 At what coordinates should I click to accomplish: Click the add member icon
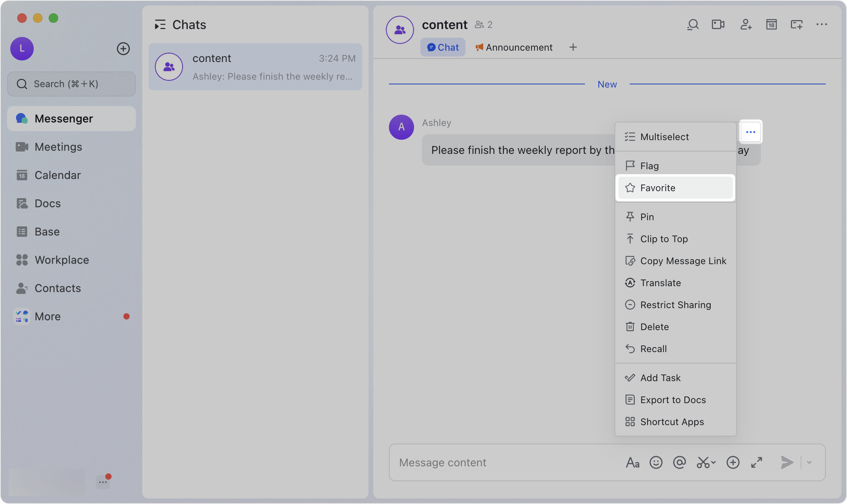[x=746, y=25]
